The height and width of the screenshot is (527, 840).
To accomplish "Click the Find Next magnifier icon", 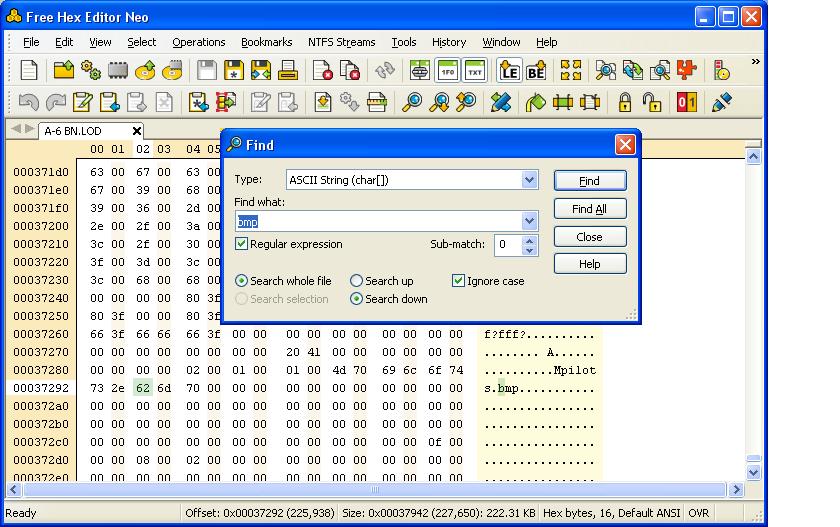I will click(439, 102).
